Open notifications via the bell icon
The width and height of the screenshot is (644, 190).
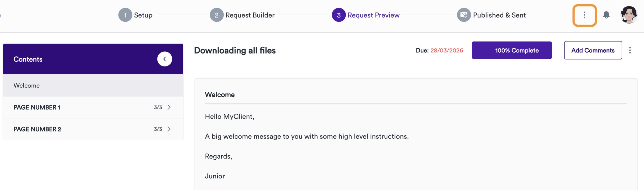click(606, 15)
